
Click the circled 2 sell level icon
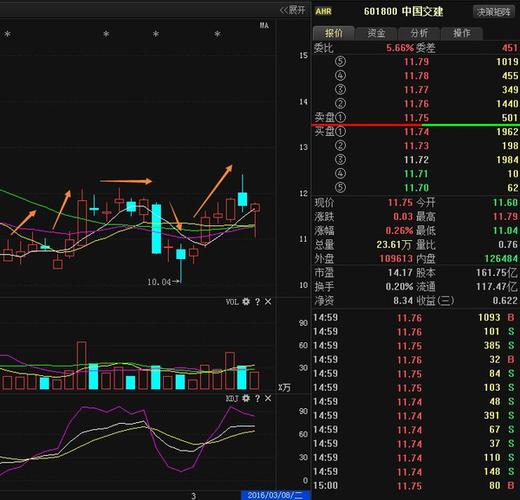(x=340, y=104)
